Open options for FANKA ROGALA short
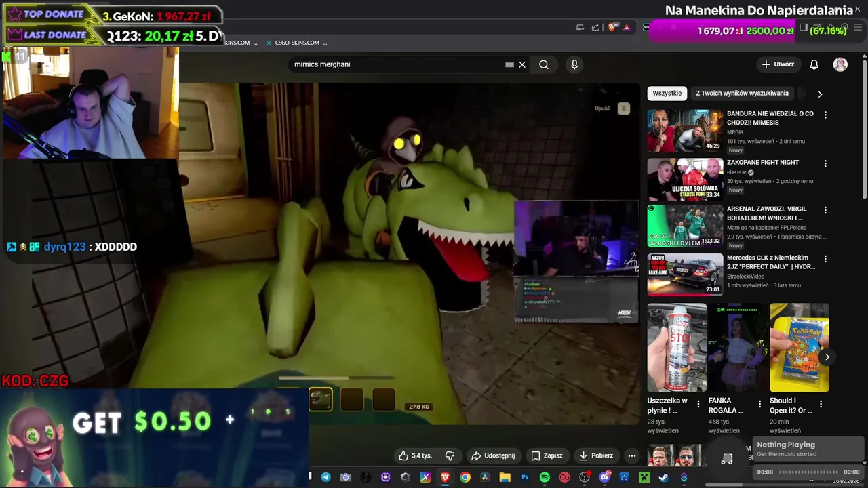The width and height of the screenshot is (868, 488). (x=759, y=404)
